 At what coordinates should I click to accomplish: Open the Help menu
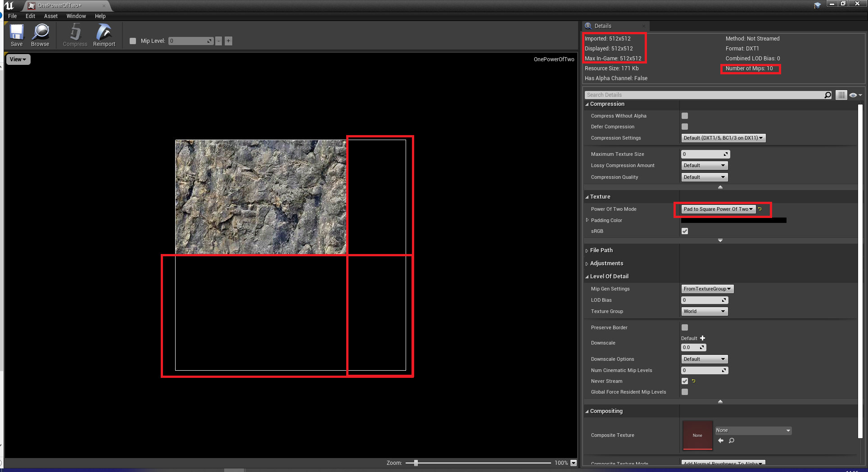pyautogui.click(x=100, y=16)
